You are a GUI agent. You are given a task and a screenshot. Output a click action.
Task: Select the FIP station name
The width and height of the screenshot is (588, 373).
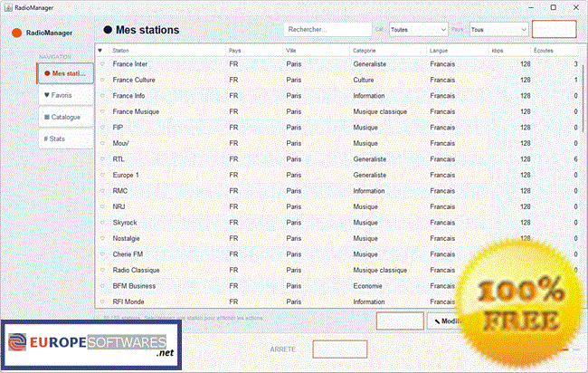[x=118, y=128]
